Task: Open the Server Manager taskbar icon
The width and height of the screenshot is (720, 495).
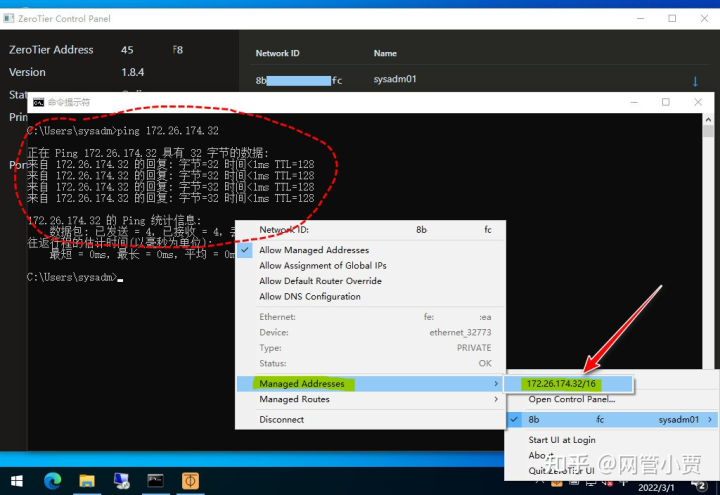Action: [122, 481]
